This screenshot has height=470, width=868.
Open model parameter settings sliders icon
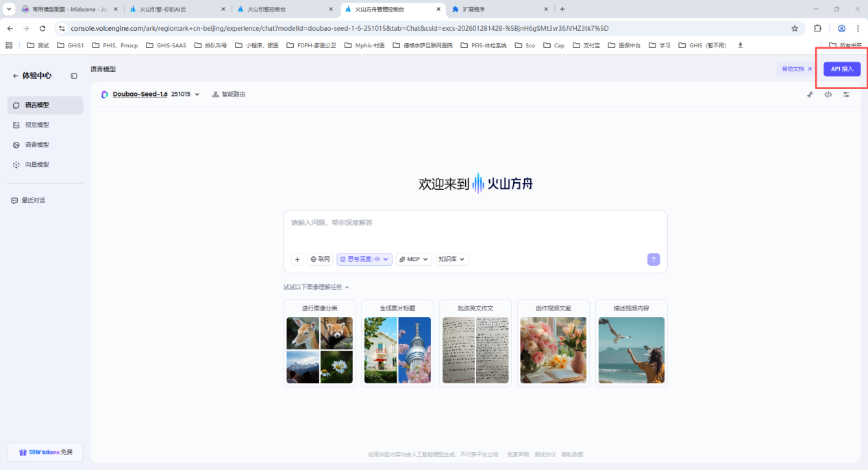tap(846, 95)
